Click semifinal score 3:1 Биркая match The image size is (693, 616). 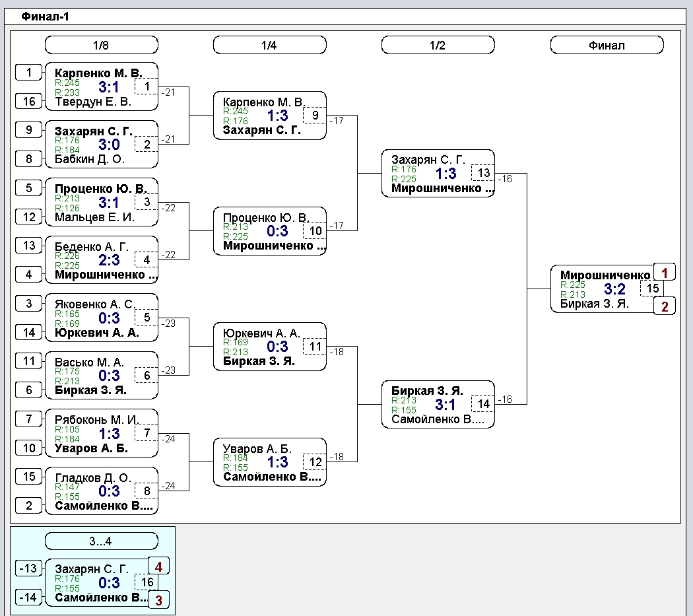[445, 404]
